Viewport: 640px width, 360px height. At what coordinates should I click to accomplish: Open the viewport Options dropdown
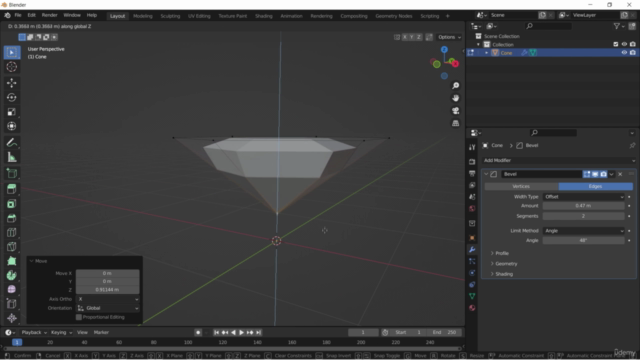[x=449, y=37]
